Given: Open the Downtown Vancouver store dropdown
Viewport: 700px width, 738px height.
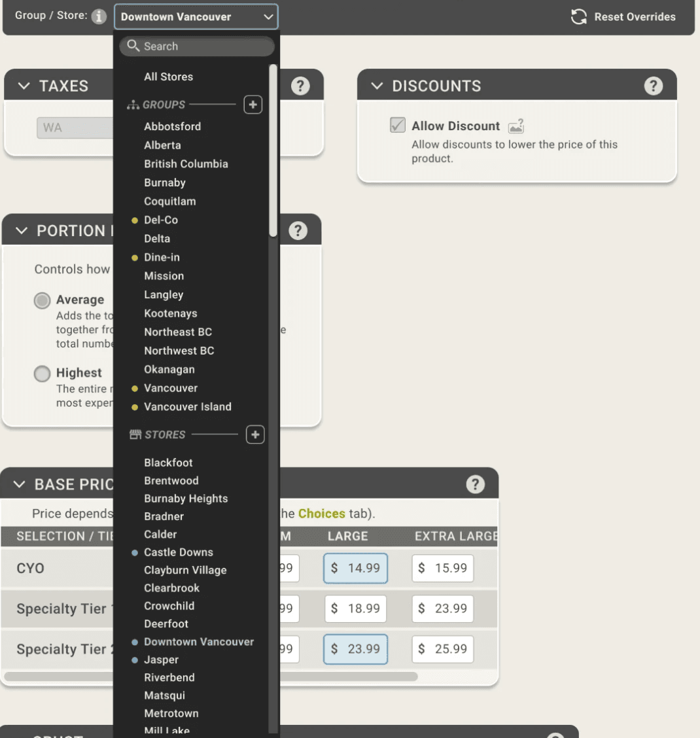Looking at the screenshot, I should tap(196, 17).
